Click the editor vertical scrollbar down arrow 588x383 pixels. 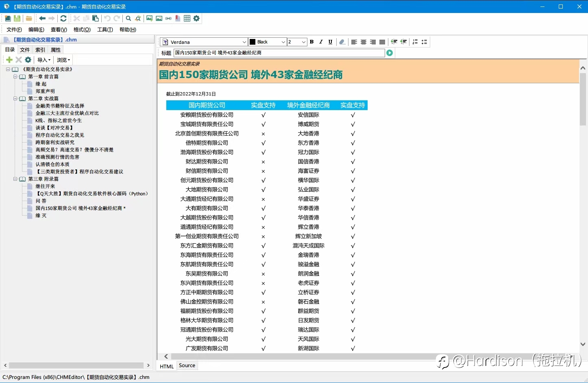(583, 344)
